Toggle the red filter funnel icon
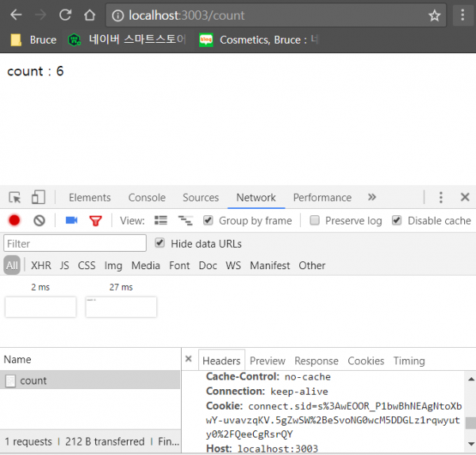 pyautogui.click(x=96, y=221)
